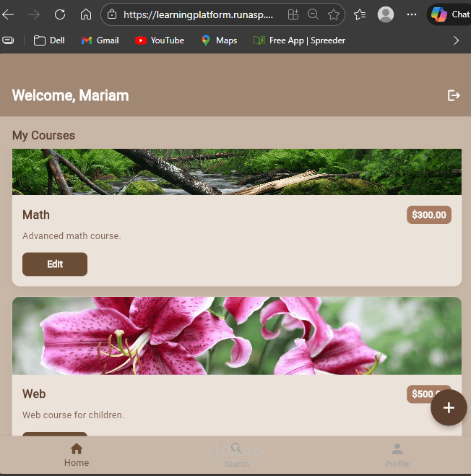The width and height of the screenshot is (471, 476).
Task: Click the zoom out magnifier icon
Action: [x=313, y=14]
